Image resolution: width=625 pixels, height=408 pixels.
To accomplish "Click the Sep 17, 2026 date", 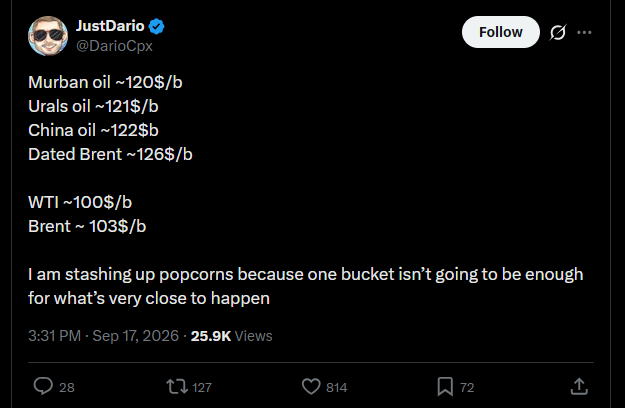I will (136, 336).
